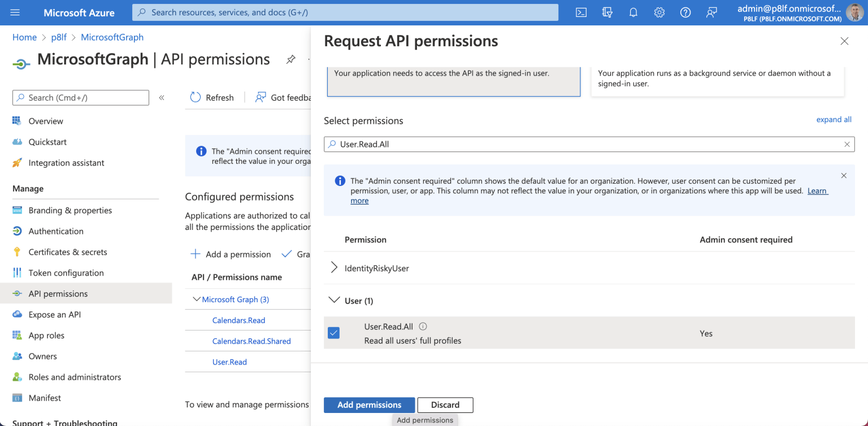Viewport: 868px width, 426px height.
Task: Open the feedback icon in the header
Action: click(711, 12)
